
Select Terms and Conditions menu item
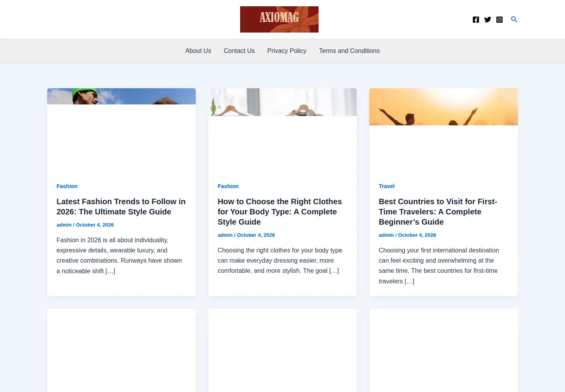point(349,51)
